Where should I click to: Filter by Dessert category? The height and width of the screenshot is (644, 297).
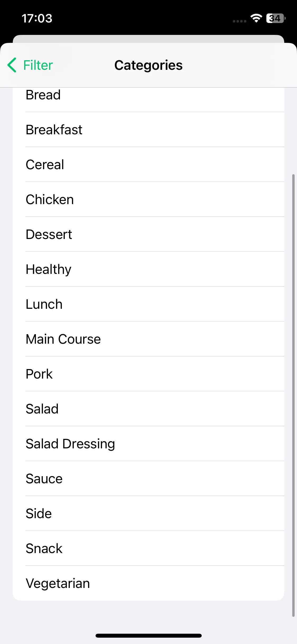click(148, 234)
